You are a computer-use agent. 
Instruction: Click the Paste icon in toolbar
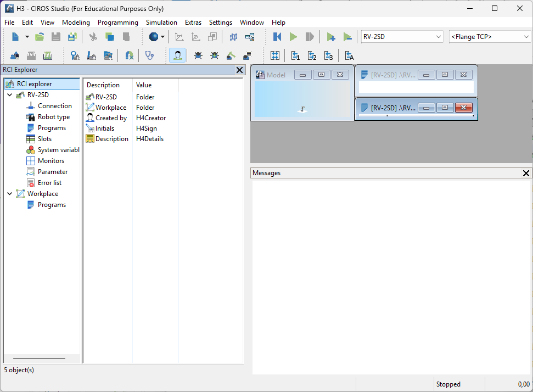tap(126, 37)
